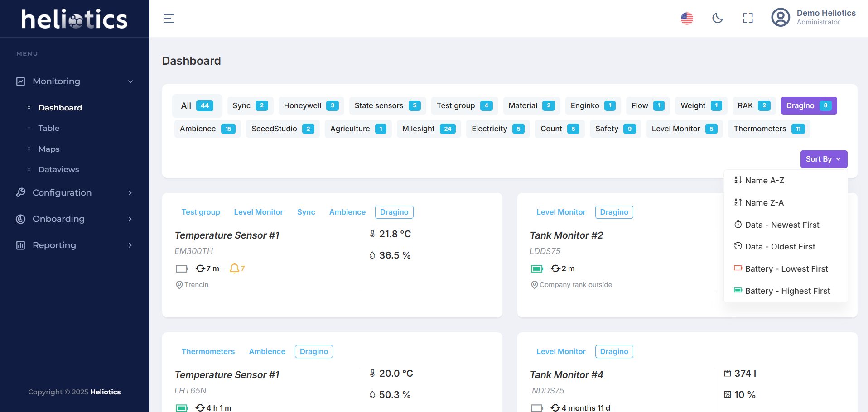868x412 pixels.
Task: Click the droplet icon by 36.5 %
Action: point(372,255)
